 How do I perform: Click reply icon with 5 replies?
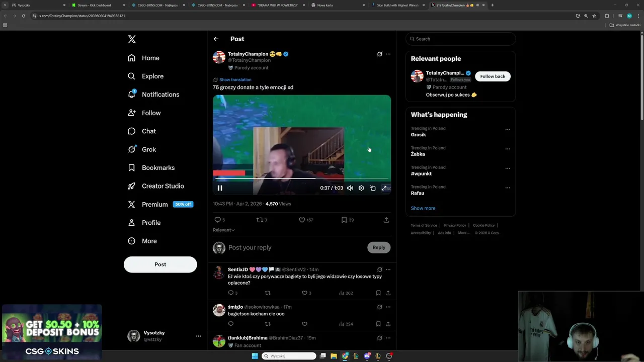coord(219,220)
